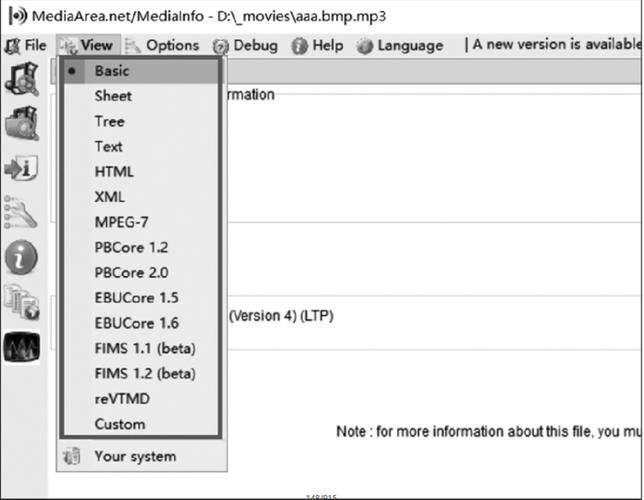Click the export info arrow icon
Viewport: 644px width, 500px height.
21,168
